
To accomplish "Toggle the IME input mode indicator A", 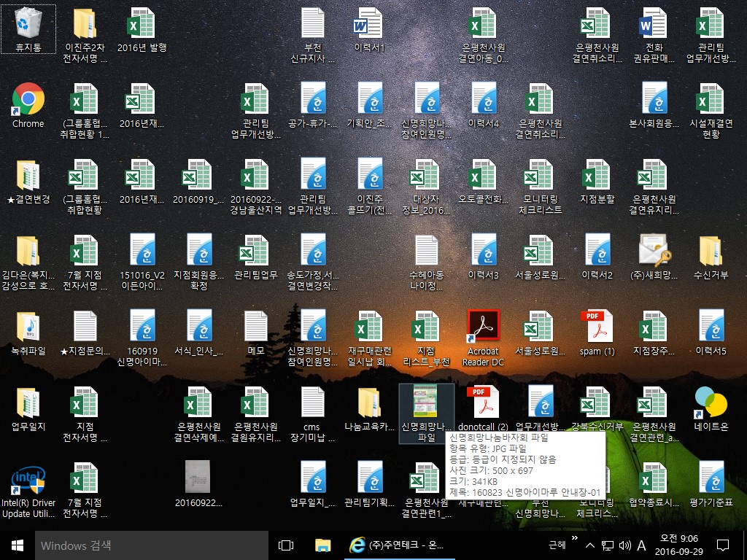I will [641, 545].
